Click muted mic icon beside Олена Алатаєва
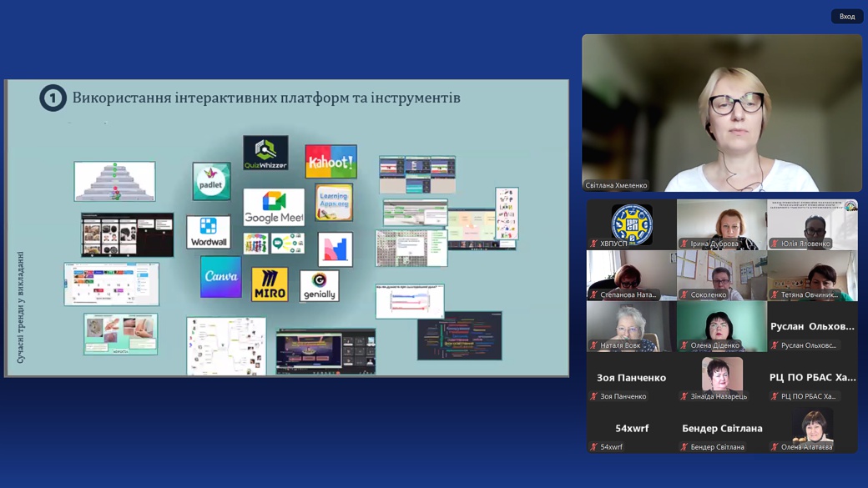Image resolution: width=868 pixels, height=488 pixels. pos(775,447)
